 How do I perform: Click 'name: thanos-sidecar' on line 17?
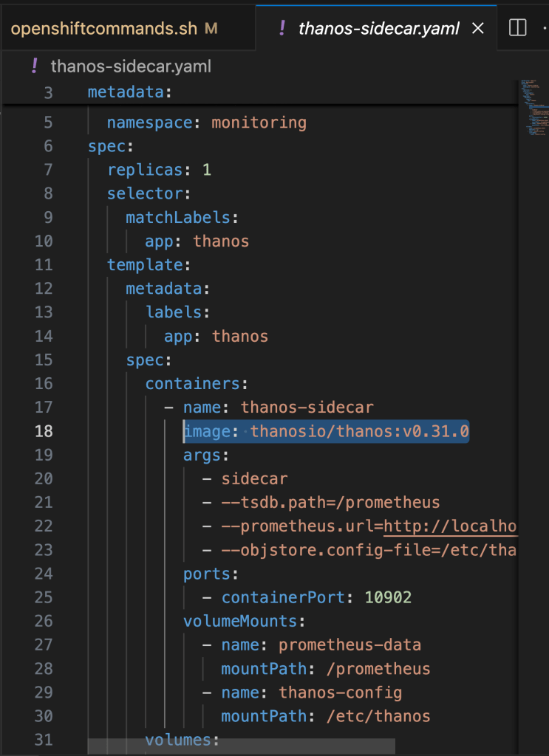pos(278,408)
